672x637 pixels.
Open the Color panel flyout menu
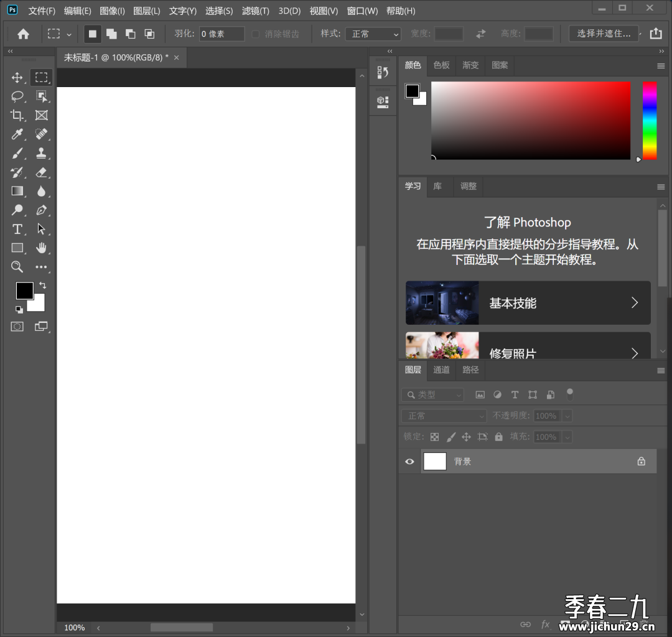pyautogui.click(x=661, y=66)
